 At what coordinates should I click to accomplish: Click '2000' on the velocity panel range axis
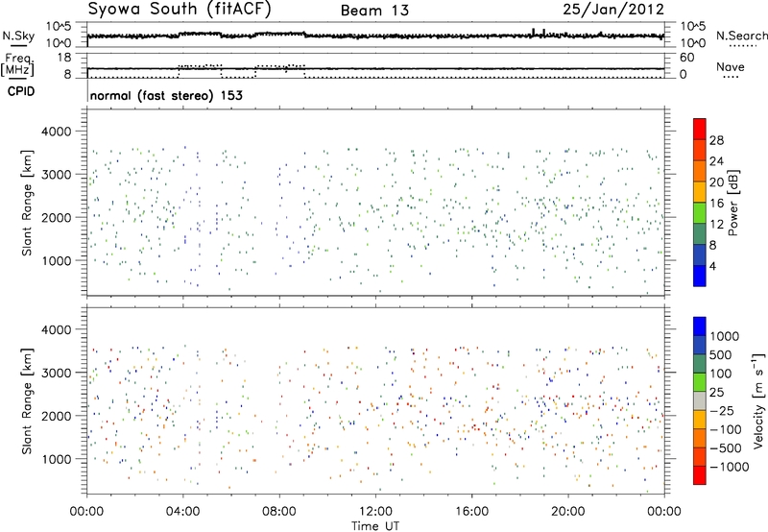point(56,416)
